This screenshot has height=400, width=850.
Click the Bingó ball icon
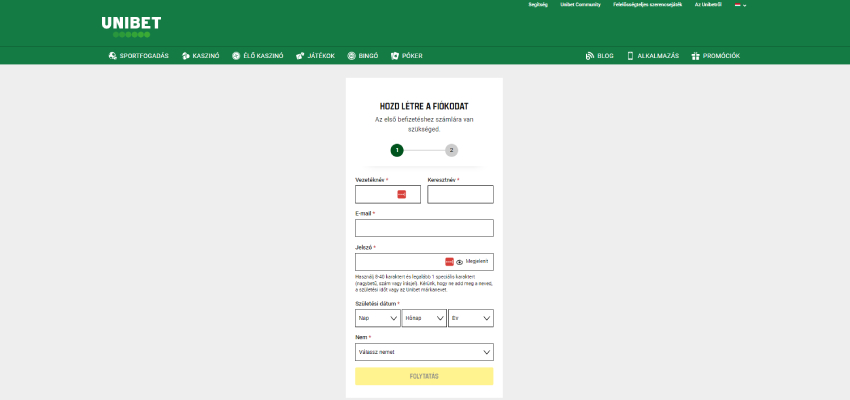[351, 56]
